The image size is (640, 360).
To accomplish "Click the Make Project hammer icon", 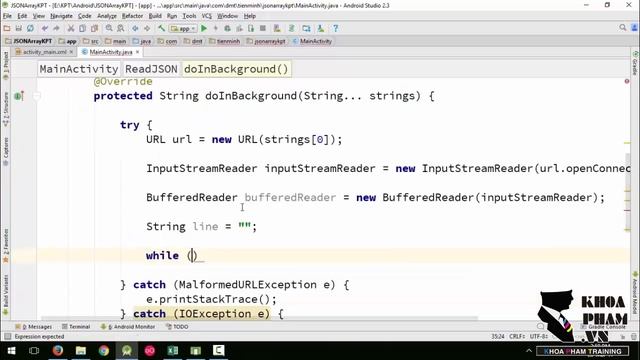I will 161,28.
